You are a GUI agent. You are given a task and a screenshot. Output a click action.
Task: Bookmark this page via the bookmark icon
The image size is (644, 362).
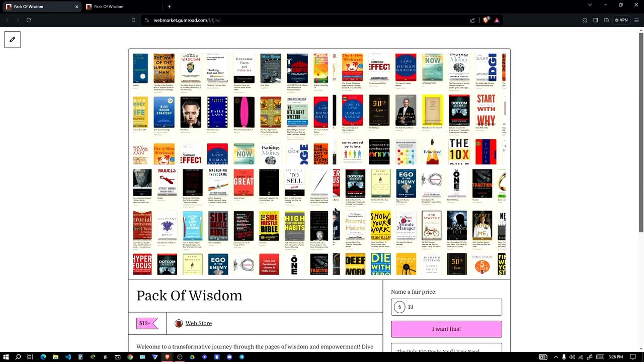(x=133, y=20)
